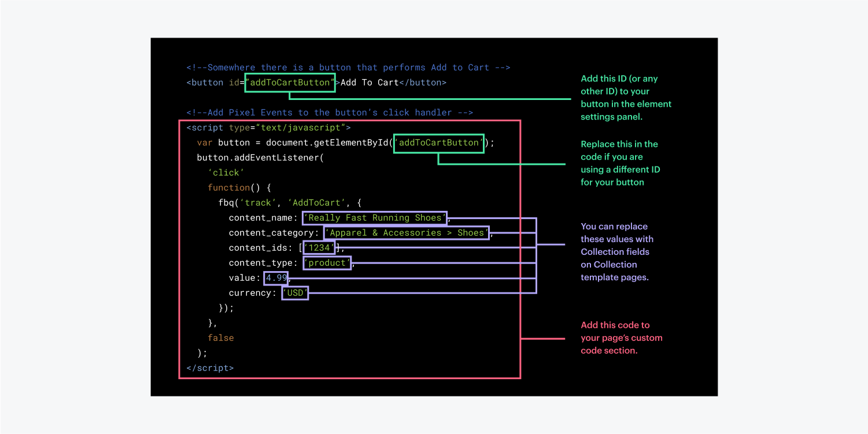Select the '1234' content id value
Image resolution: width=868 pixels, height=434 pixels.
point(319,248)
